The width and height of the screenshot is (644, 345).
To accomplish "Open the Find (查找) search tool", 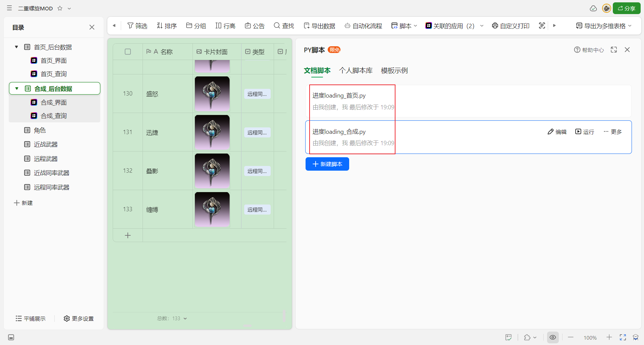I will [x=284, y=26].
